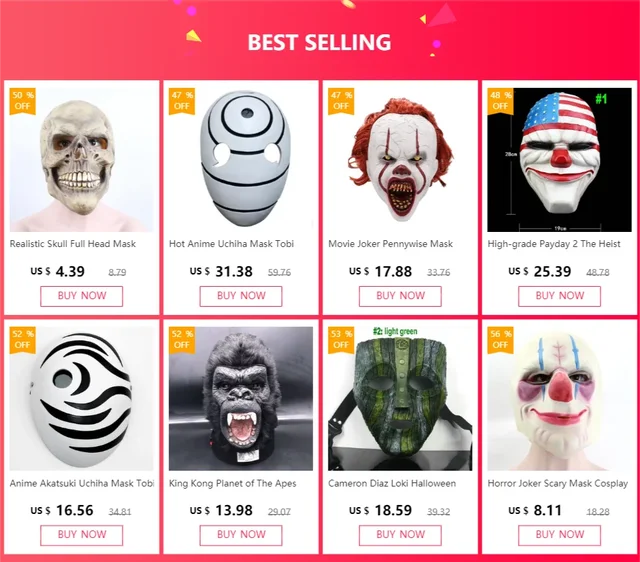Click the BEST SELLING banner heading
This screenshot has width=640, height=562.
click(319, 42)
